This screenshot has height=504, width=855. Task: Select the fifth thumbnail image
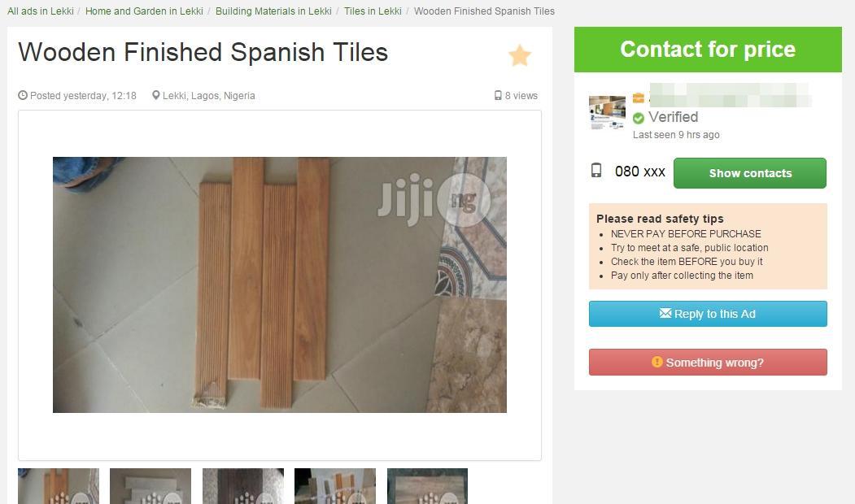(428, 486)
